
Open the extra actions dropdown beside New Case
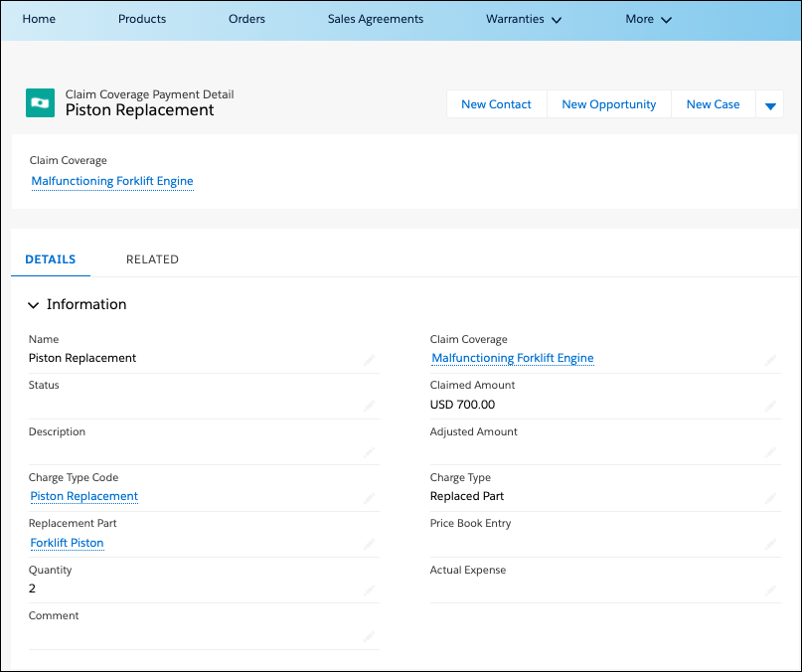pos(770,103)
